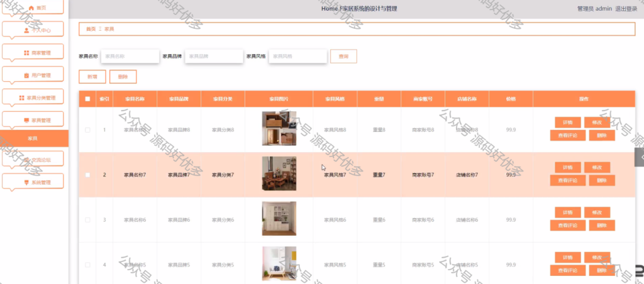Image resolution: width=644 pixels, height=284 pixels.
Task: Check the checkbox for row 4
Action: (x=87, y=265)
